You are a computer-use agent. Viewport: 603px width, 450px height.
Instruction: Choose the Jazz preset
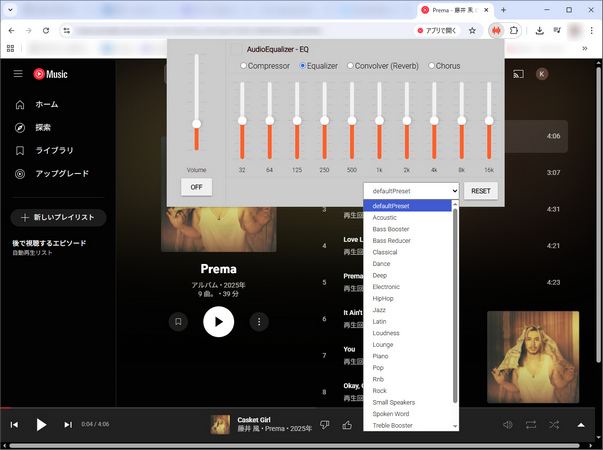407,310
